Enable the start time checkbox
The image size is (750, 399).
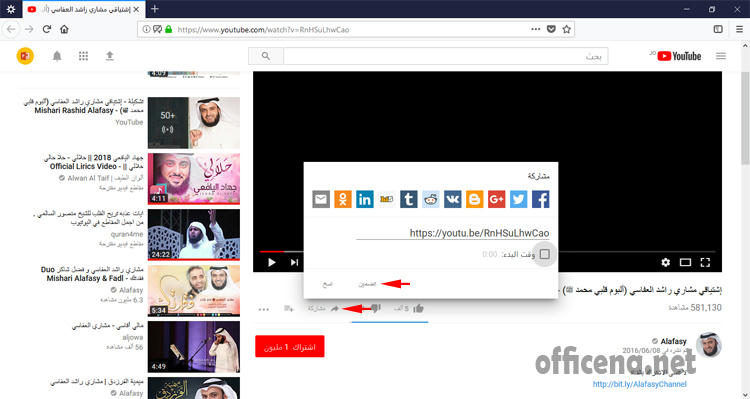pos(544,254)
